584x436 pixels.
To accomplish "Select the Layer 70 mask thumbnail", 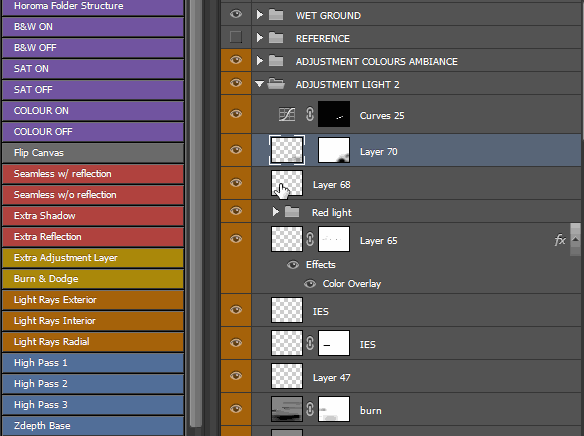I will (x=334, y=150).
